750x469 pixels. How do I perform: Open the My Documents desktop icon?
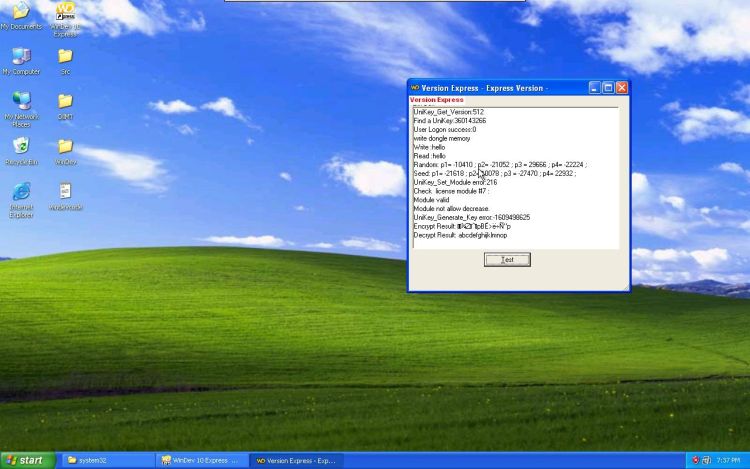point(21,16)
